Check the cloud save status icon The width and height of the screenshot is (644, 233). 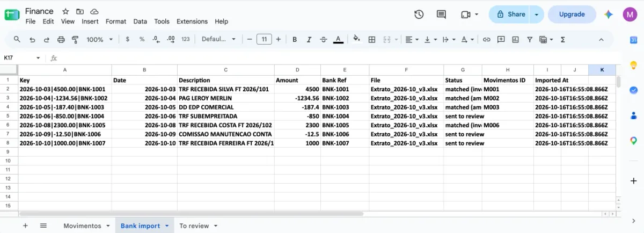pyautogui.click(x=94, y=11)
